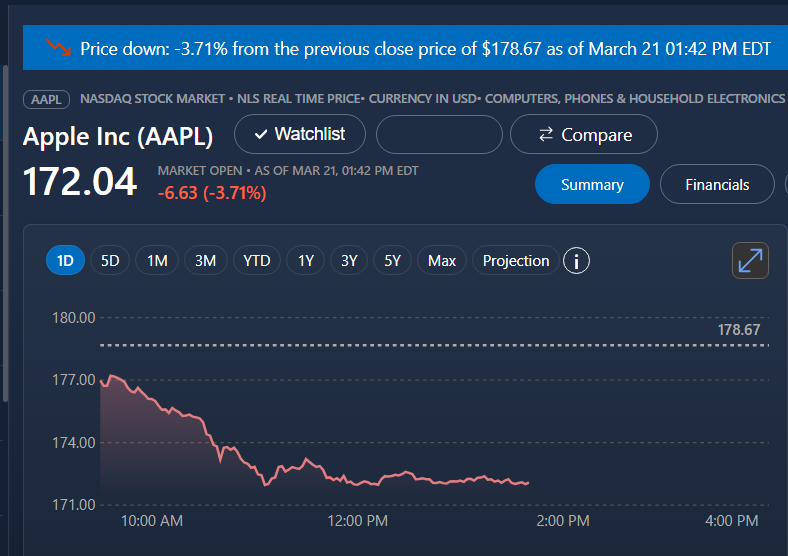
Task: Select the Max chart range
Action: tap(442, 260)
